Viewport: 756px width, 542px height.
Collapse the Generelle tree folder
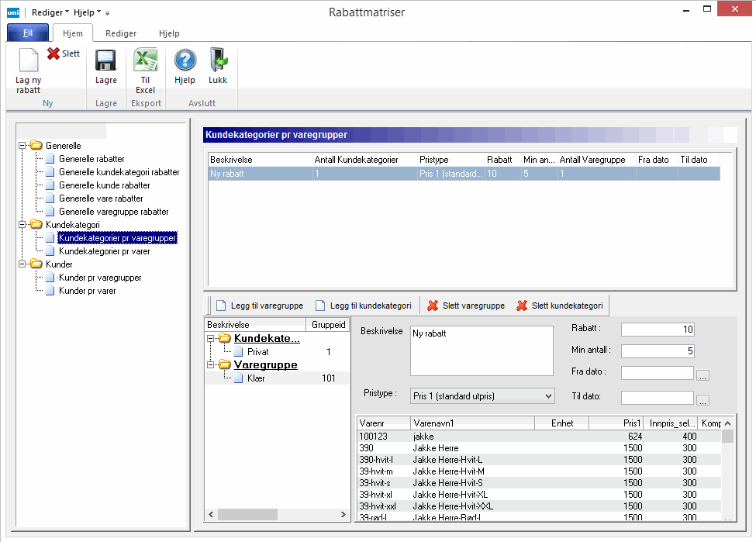[23, 145]
